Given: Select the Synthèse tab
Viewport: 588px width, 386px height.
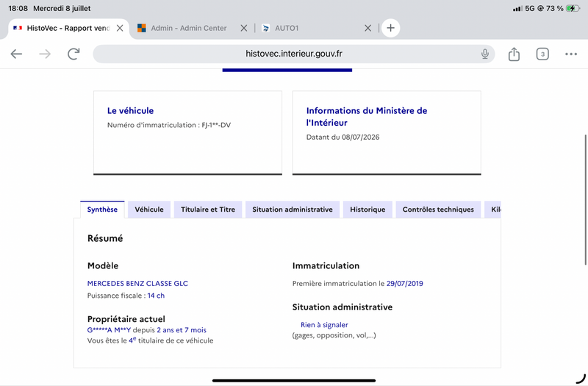Looking at the screenshot, I should [x=102, y=210].
